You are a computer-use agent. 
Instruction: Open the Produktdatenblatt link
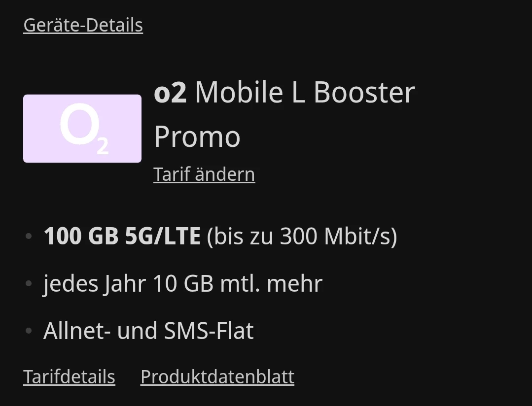coord(217,377)
